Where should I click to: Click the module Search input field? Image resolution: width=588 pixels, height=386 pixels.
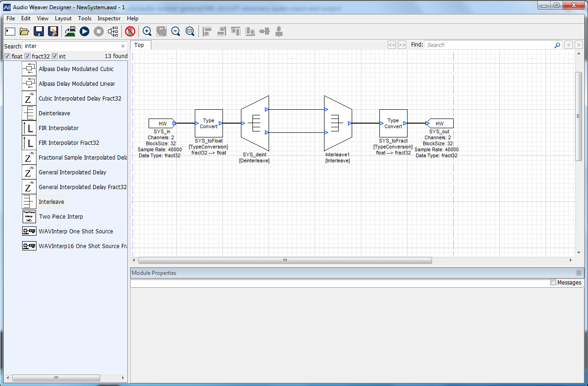[72, 46]
